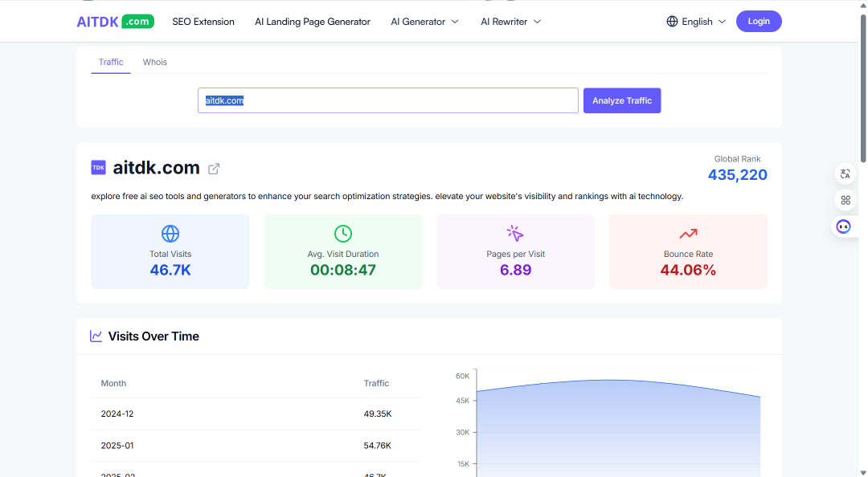
Task: Click the Global Rank value 435,220
Action: [x=737, y=175]
